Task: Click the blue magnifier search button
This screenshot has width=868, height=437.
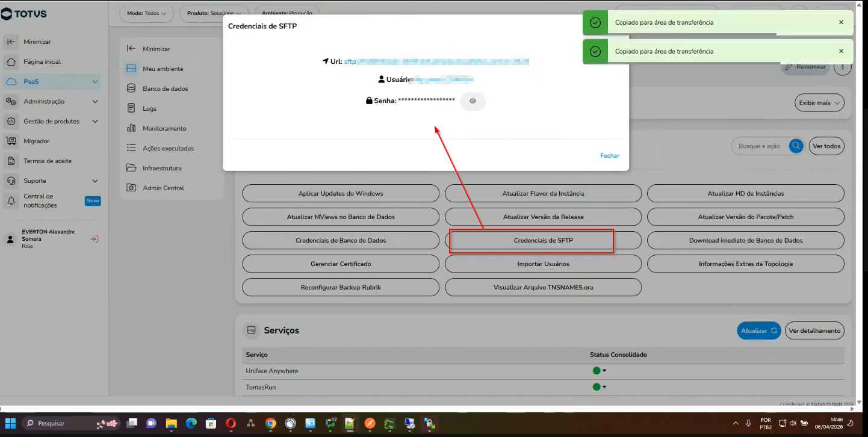Action: pyautogui.click(x=796, y=146)
